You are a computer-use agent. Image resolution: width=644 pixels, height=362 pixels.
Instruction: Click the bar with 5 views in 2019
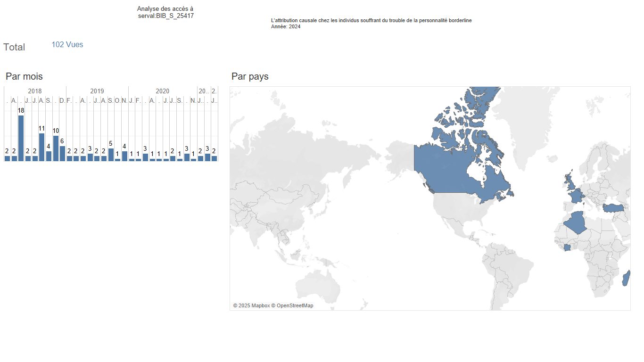[111, 155]
